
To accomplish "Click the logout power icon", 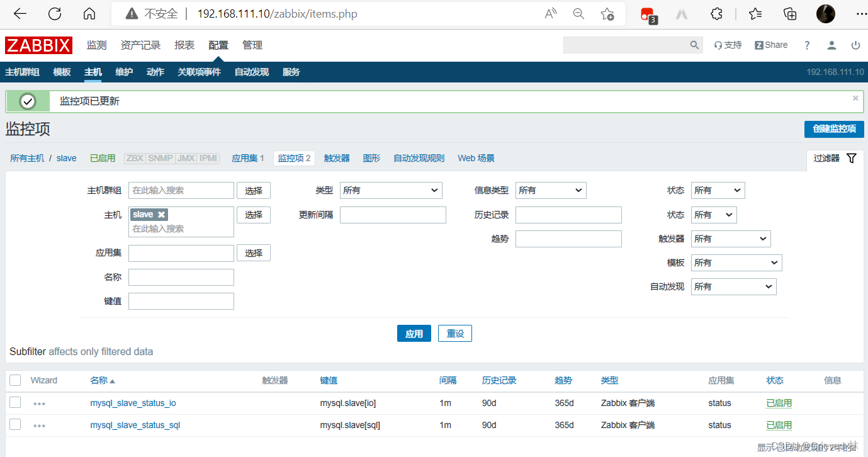I will point(855,45).
